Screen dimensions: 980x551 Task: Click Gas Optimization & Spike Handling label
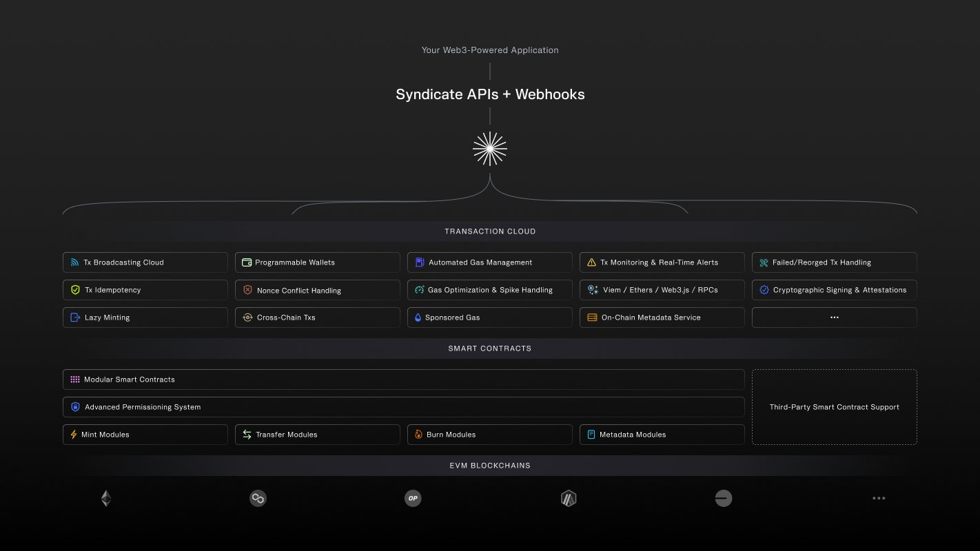click(x=490, y=290)
